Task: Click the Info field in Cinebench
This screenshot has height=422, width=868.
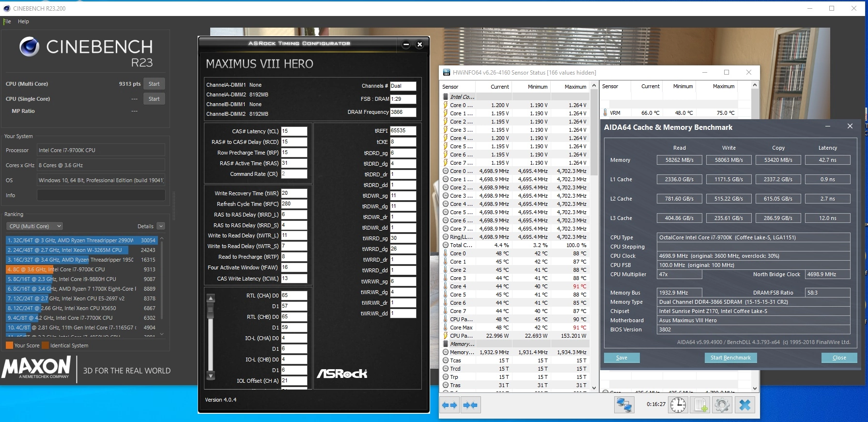Action: pos(101,195)
